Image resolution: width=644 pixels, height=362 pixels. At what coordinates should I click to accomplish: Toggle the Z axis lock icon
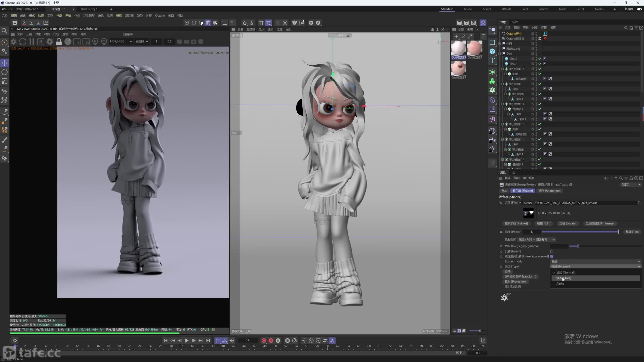(38, 23)
